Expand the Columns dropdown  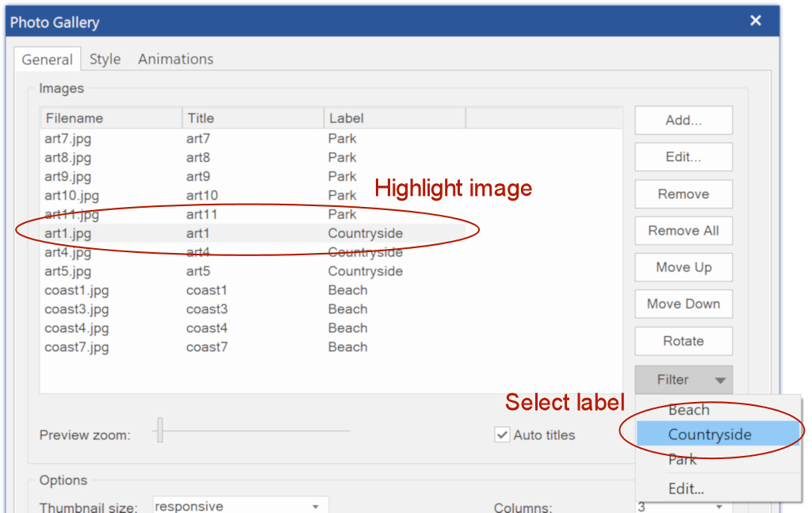click(x=718, y=507)
